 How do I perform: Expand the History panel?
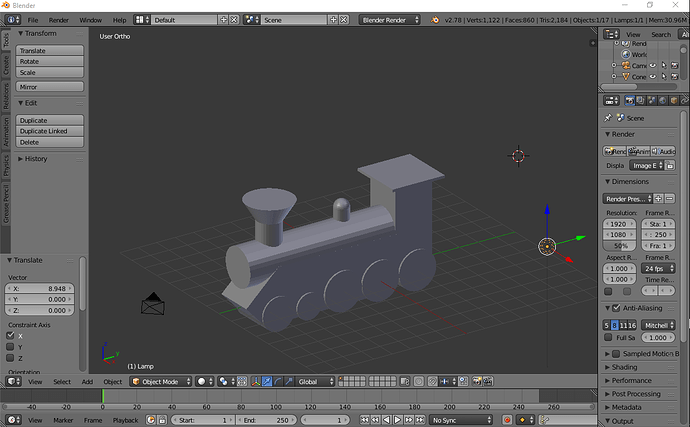(35, 158)
